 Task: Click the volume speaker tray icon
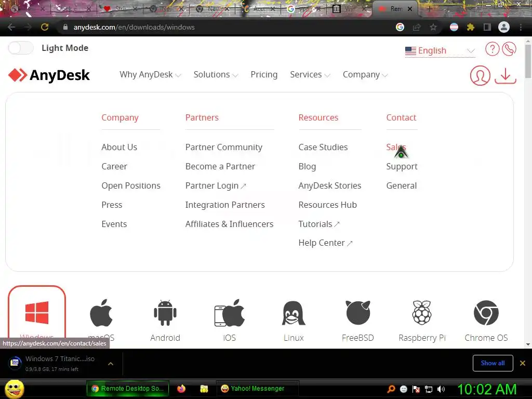point(441,389)
